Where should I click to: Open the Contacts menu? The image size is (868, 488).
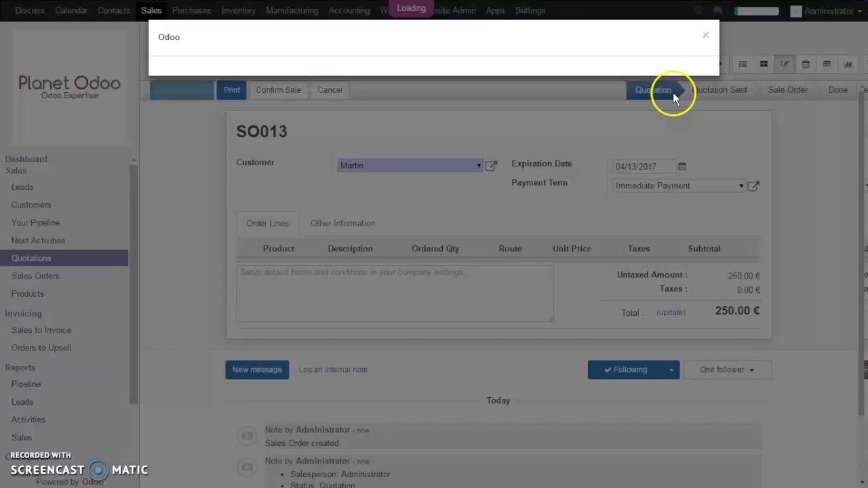coord(114,10)
